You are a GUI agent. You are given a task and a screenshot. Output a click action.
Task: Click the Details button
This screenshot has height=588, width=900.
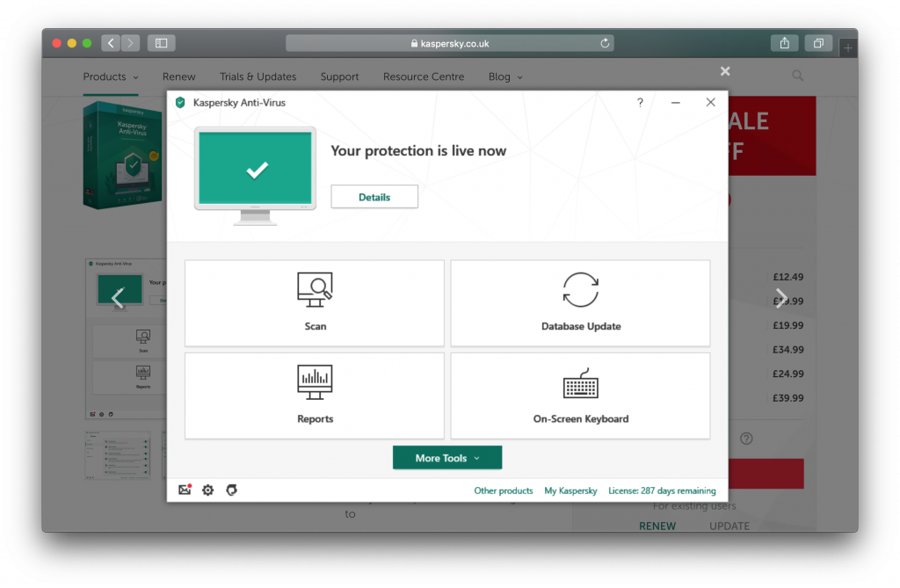[x=374, y=197]
